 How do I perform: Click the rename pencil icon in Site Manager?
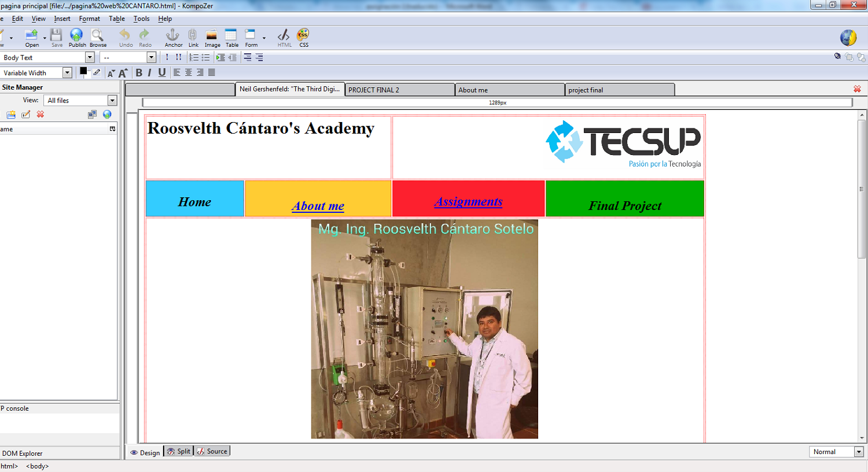25,115
